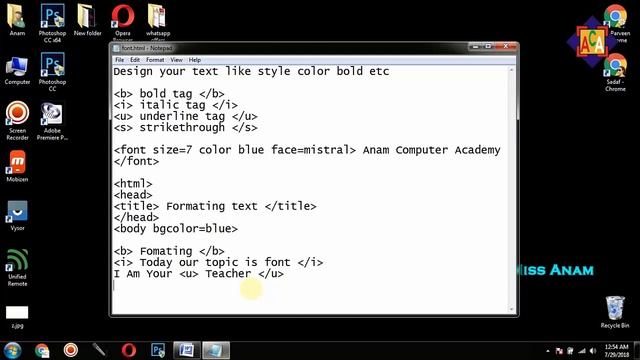Open Opera from the taskbar
This screenshot has height=360, width=640.
[x=129, y=350]
